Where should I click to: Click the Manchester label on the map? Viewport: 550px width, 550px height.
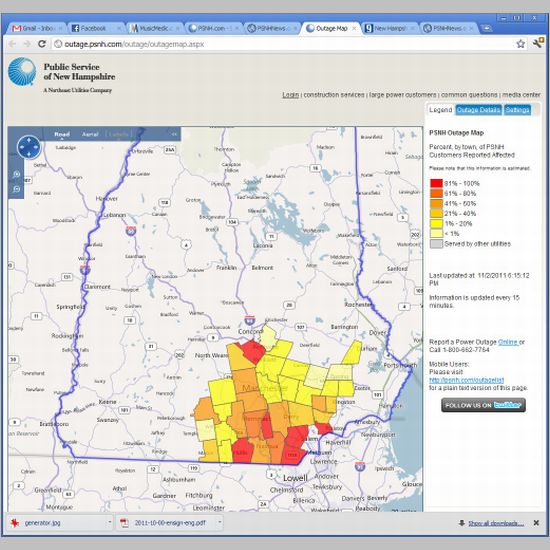coord(265,388)
